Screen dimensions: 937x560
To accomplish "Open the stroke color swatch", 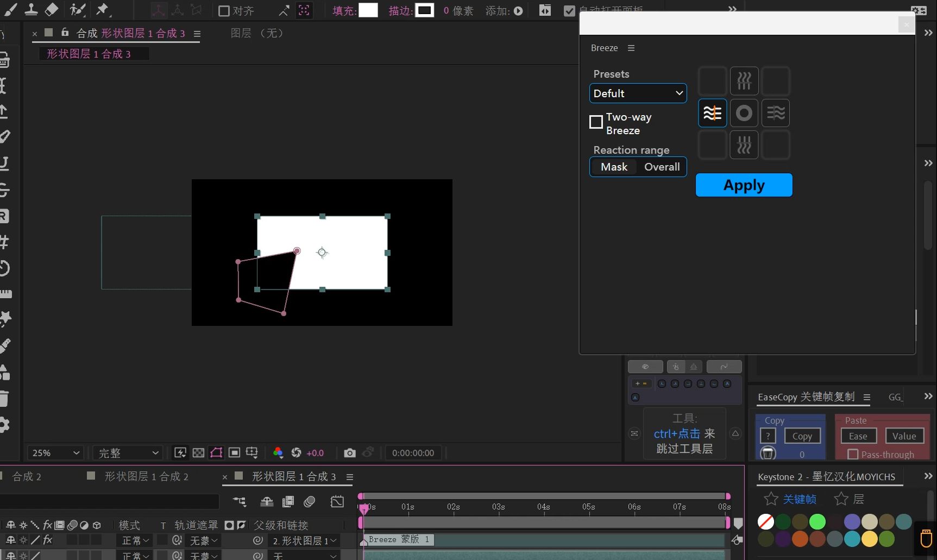I will [x=424, y=10].
